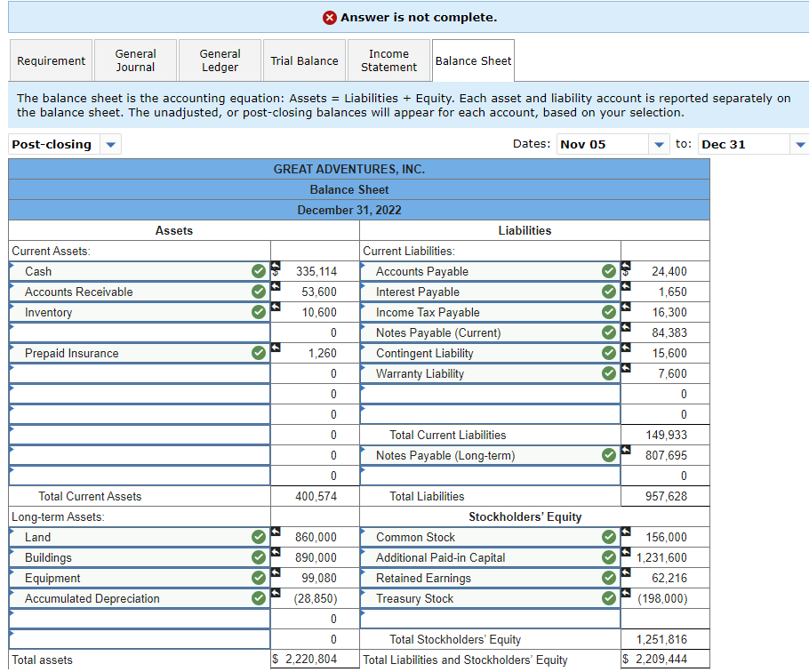Click the green checkmark next to Warranty Liability

(x=609, y=373)
